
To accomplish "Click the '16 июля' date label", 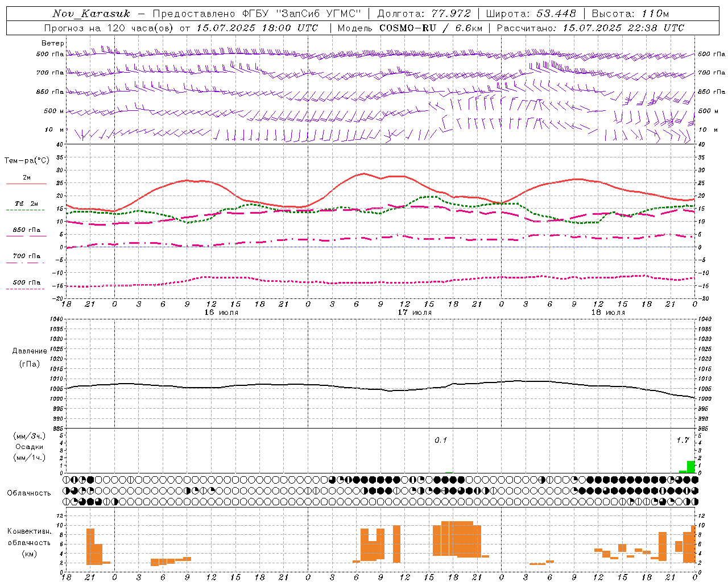I will [221, 312].
